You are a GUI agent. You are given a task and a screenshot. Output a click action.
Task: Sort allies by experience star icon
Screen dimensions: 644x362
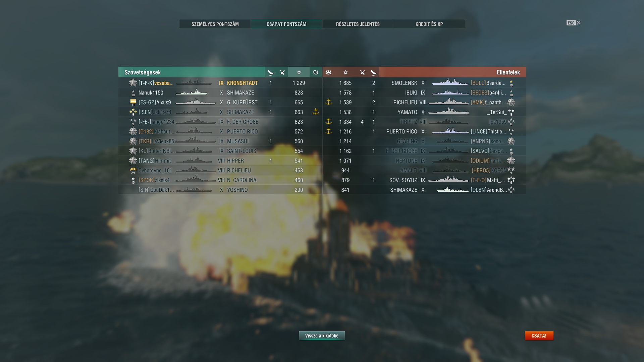point(299,72)
